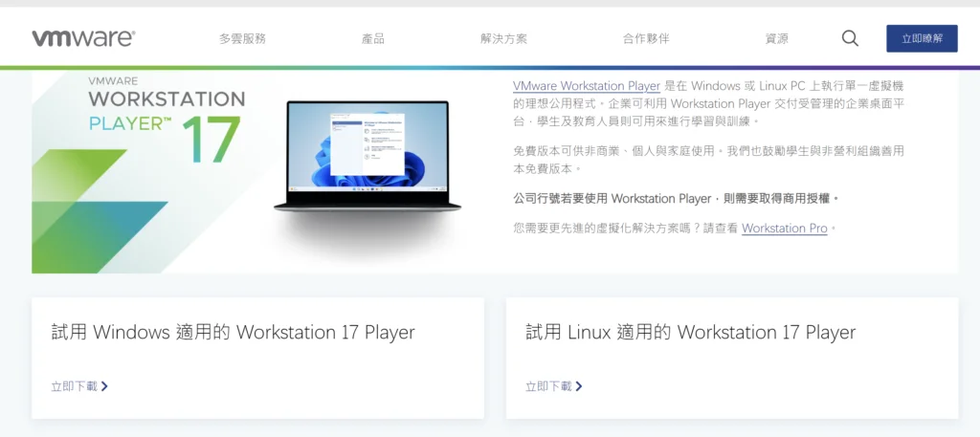Click the paragraph starting with 免費版本可供非商業
Image resolution: width=980 pixels, height=437 pixels.
pos(708,160)
